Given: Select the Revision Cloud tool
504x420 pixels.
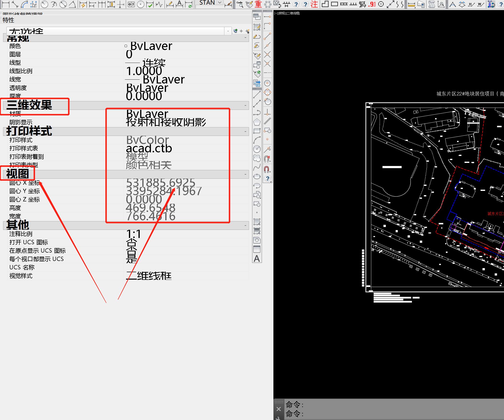Looking at the screenshot, I should point(257,158).
